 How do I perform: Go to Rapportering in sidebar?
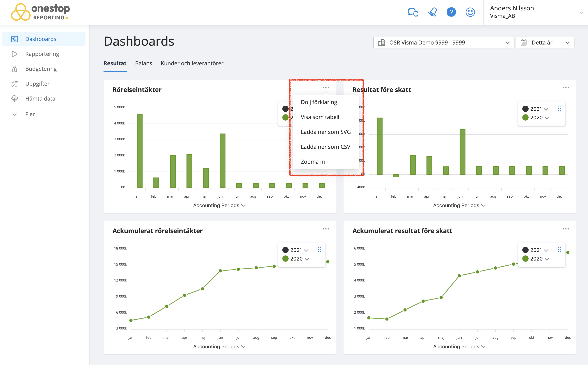(42, 54)
